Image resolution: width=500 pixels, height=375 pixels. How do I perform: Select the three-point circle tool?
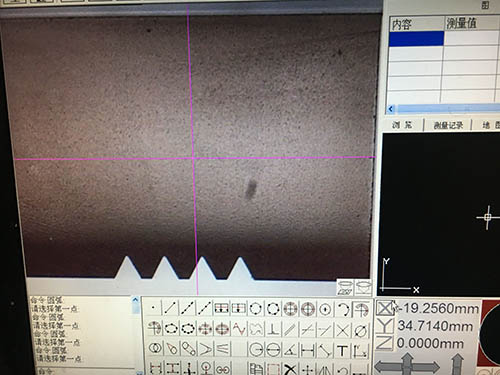tap(255, 308)
